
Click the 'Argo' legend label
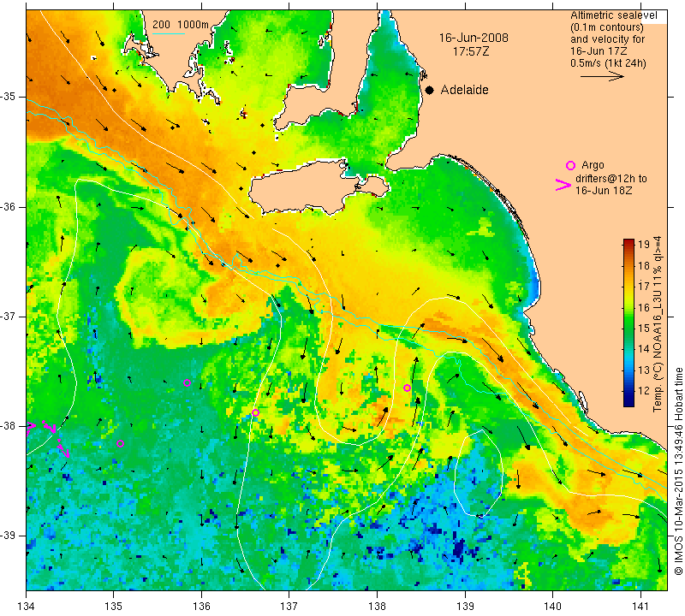(593, 165)
